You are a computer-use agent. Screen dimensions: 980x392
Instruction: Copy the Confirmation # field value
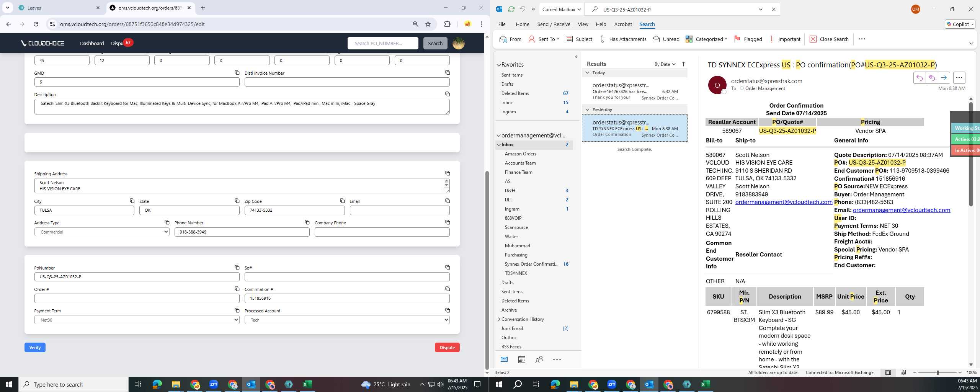448,289
